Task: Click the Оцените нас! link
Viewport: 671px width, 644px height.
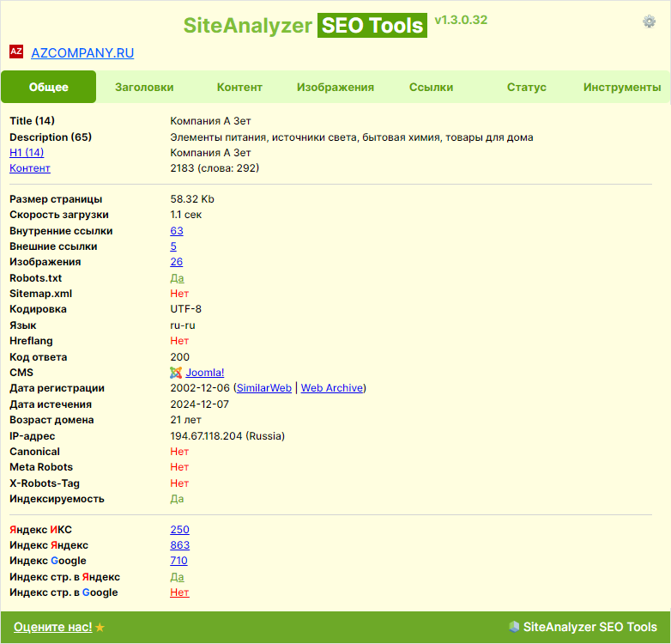Action: click(53, 627)
